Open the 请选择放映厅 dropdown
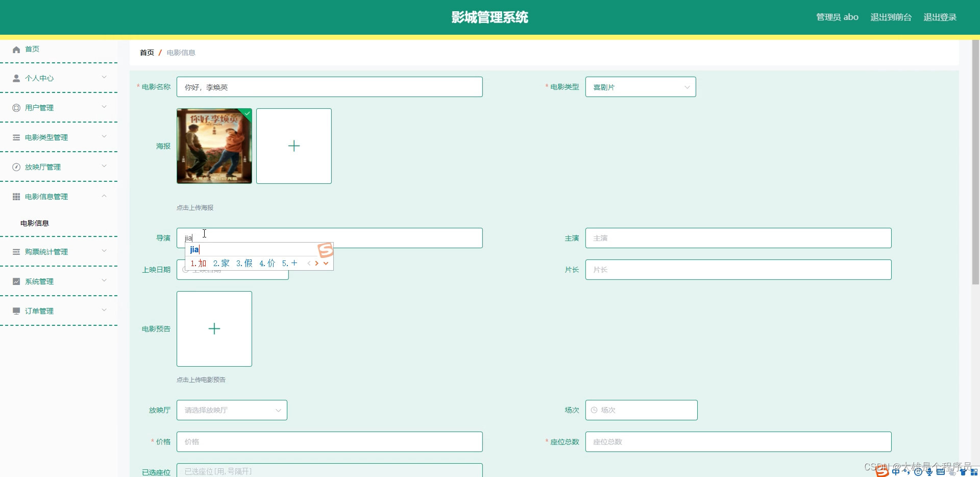The width and height of the screenshot is (980, 477). (x=232, y=410)
